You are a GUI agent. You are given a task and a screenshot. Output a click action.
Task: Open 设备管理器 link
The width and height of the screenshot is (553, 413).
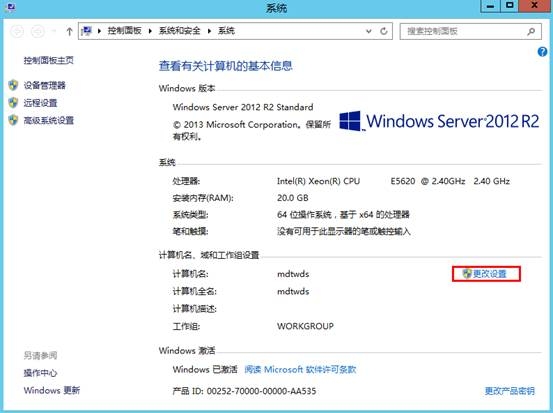pos(44,85)
